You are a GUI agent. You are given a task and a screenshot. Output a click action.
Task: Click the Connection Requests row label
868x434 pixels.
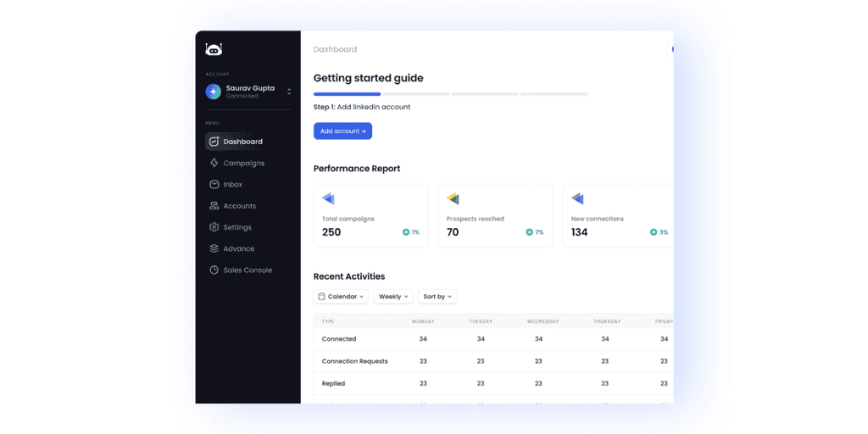(355, 361)
